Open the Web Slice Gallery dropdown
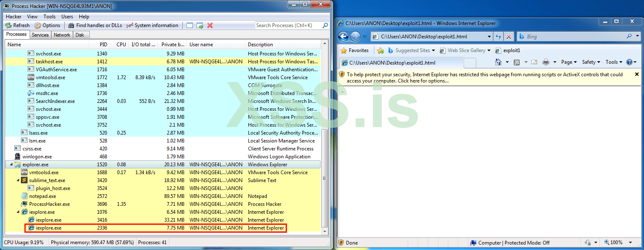 coord(466,50)
